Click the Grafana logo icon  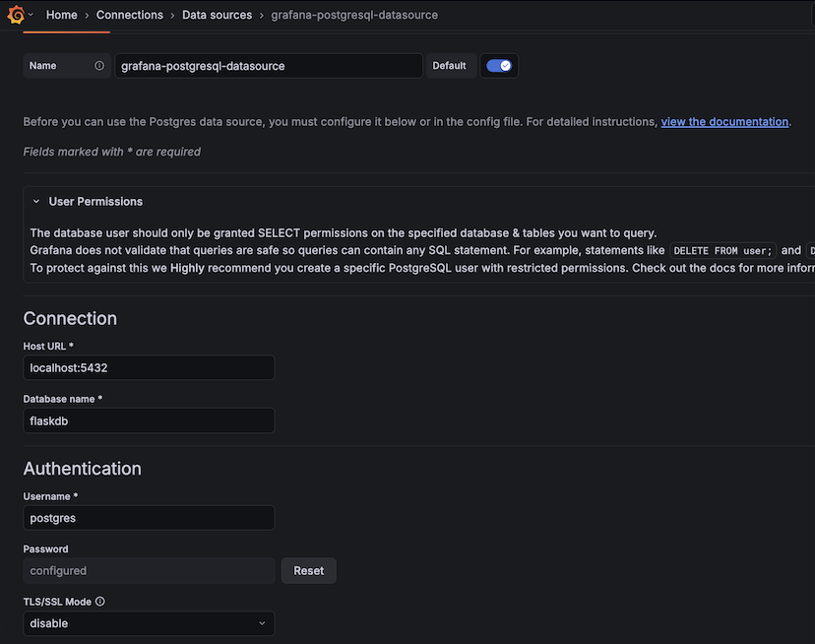[16, 15]
